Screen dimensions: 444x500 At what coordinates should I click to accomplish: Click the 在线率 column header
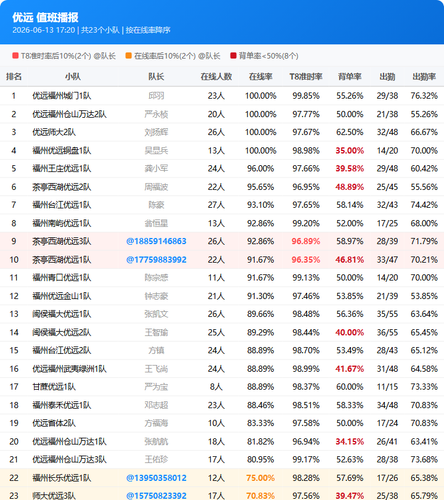point(260,77)
